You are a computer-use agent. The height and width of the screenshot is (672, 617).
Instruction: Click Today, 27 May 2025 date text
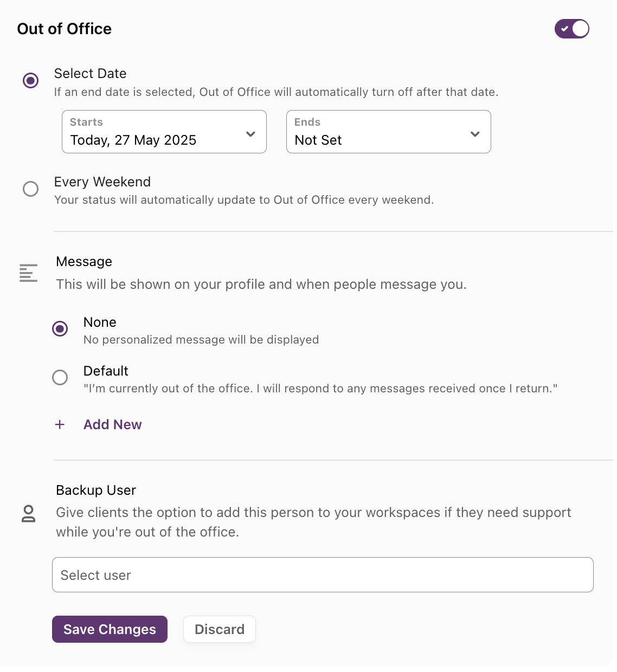133,140
